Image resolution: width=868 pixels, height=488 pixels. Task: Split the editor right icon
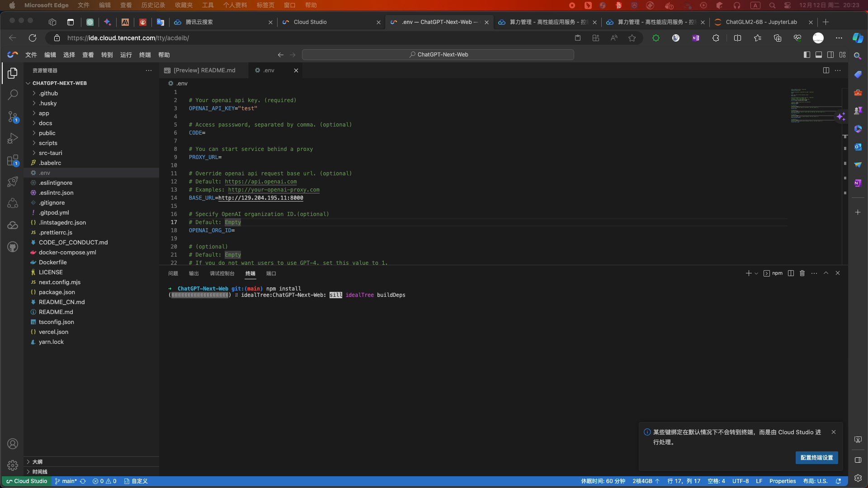point(826,70)
